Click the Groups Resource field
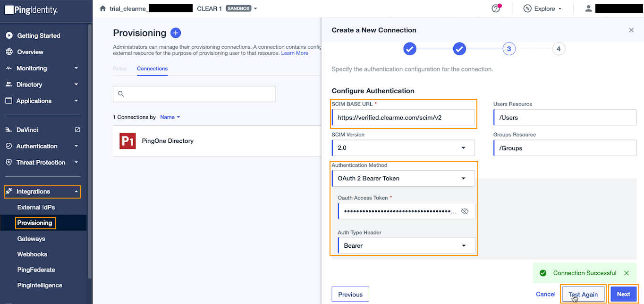Screen dimensions: 644x304 565,148
